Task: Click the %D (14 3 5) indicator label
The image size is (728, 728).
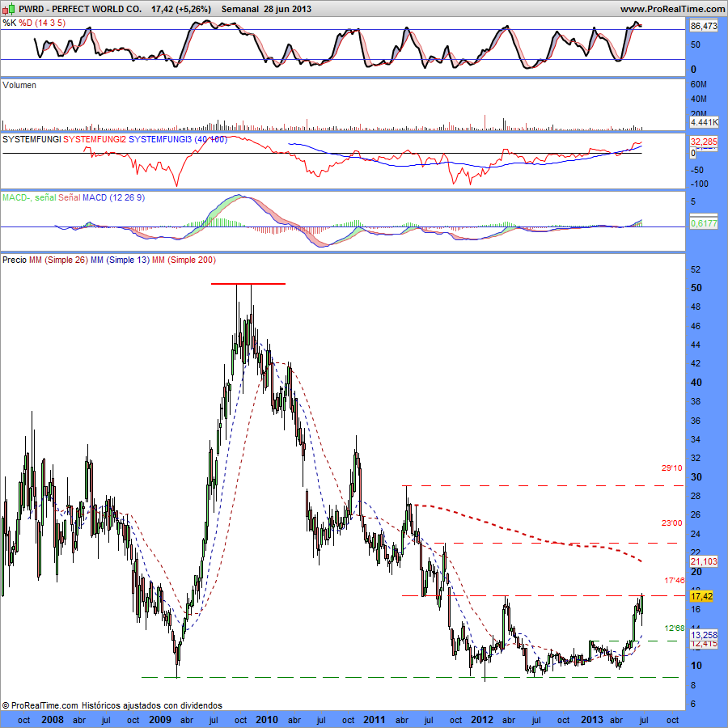Action: 42,23
